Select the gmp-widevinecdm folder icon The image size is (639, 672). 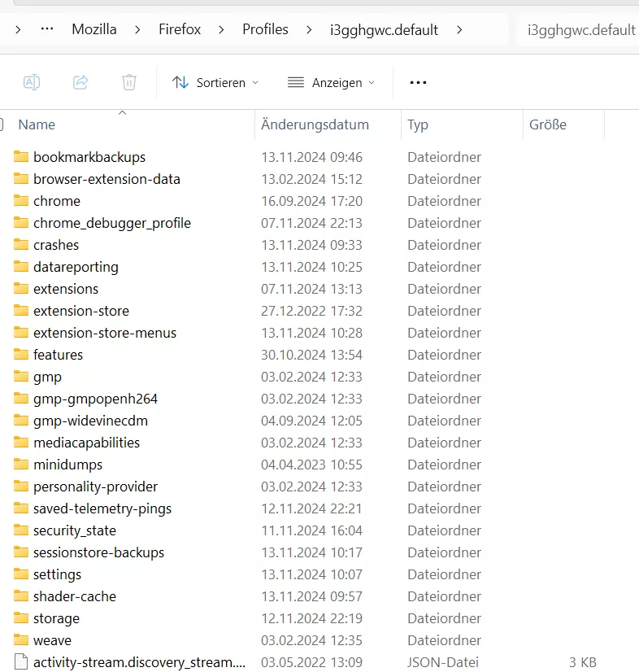[x=21, y=420]
